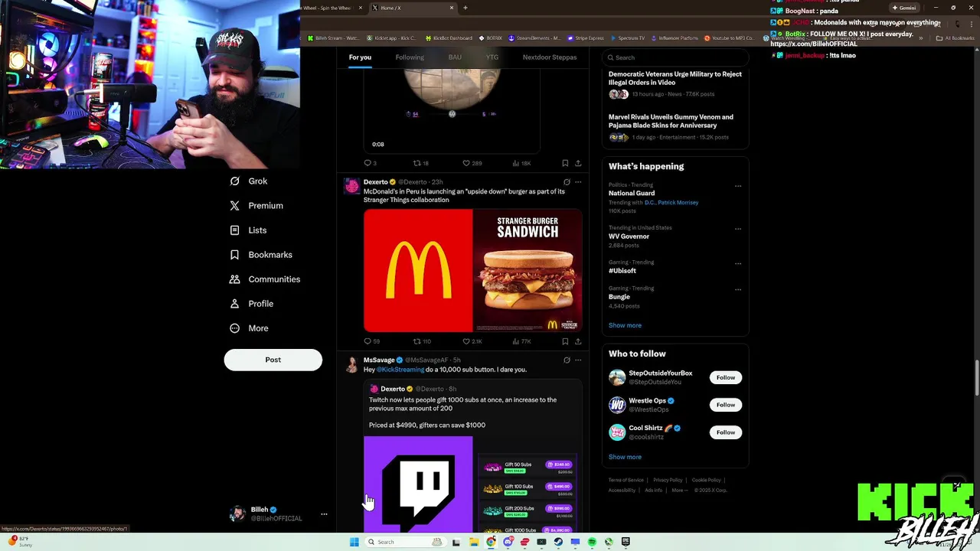Image resolution: width=980 pixels, height=551 pixels.
Task: Open a new browser tab
Action: pyautogui.click(x=465, y=8)
